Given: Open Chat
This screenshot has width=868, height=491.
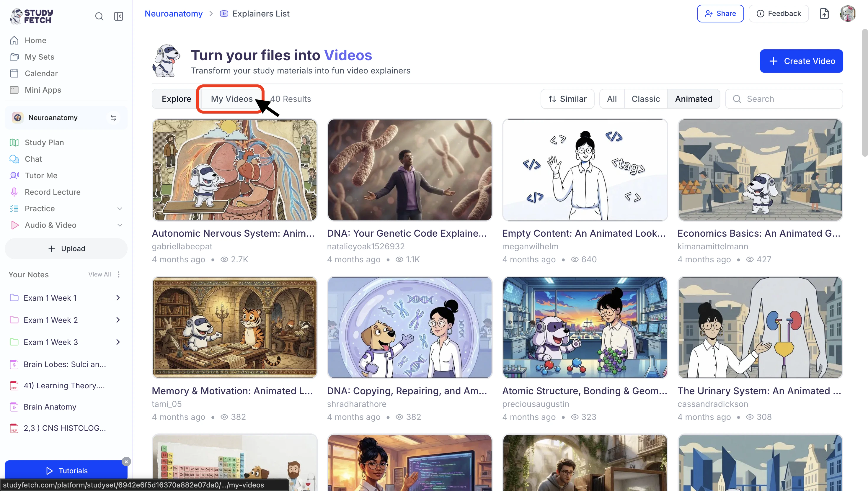Looking at the screenshot, I should pyautogui.click(x=33, y=159).
